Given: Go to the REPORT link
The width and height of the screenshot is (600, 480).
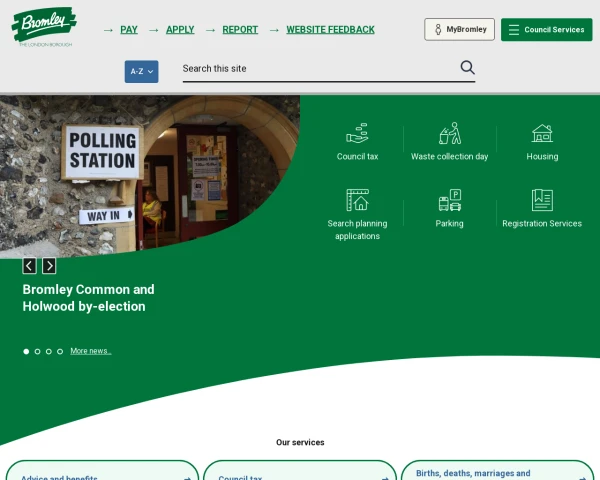Looking at the screenshot, I should point(240,29).
